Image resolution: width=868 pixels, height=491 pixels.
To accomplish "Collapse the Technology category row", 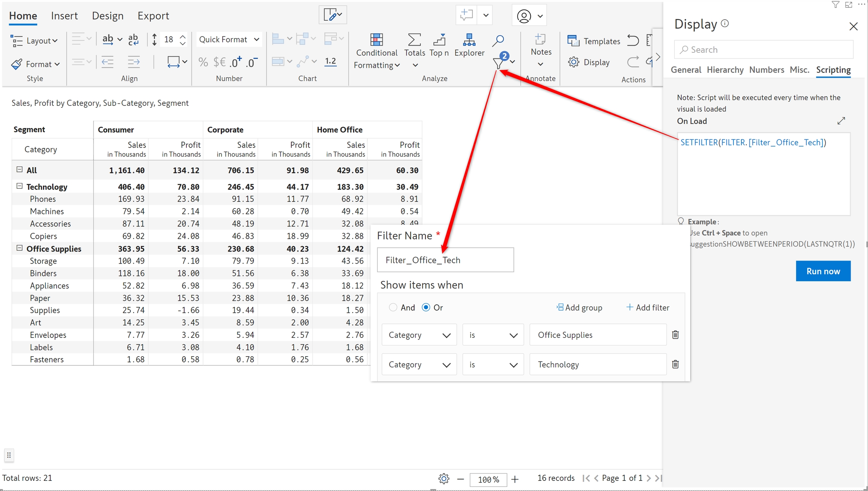I will (x=20, y=186).
